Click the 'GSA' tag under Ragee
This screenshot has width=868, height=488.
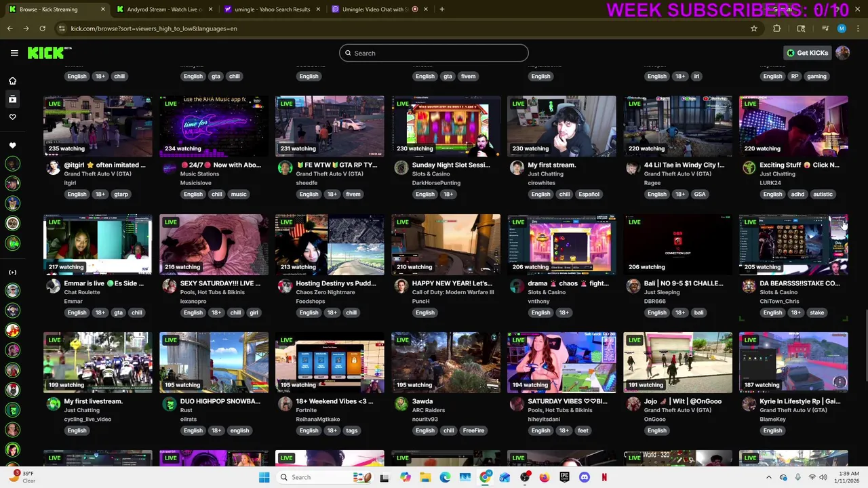point(700,194)
